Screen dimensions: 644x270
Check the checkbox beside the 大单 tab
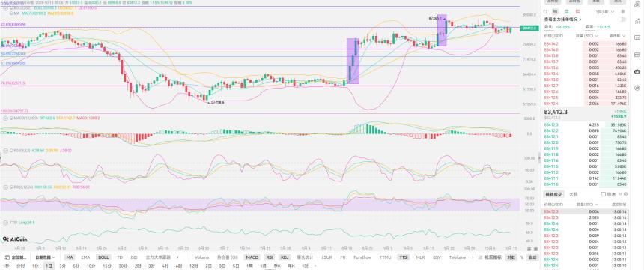pyautogui.click(x=603, y=194)
